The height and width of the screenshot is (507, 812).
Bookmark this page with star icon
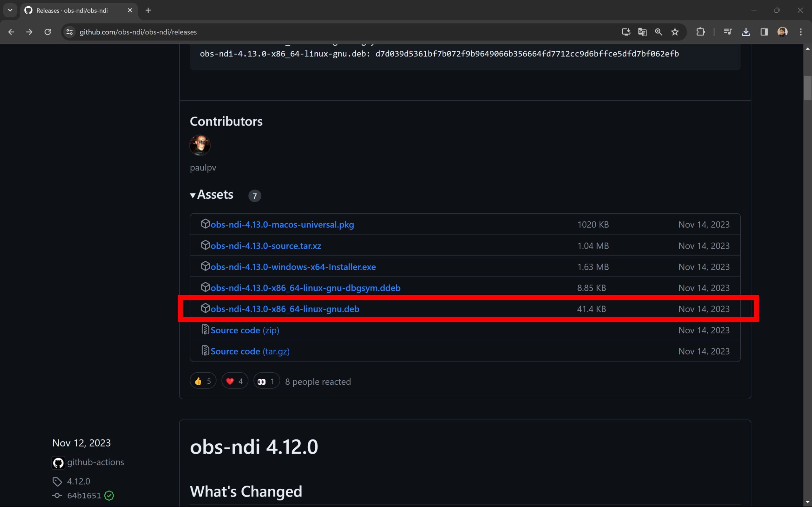pos(675,32)
